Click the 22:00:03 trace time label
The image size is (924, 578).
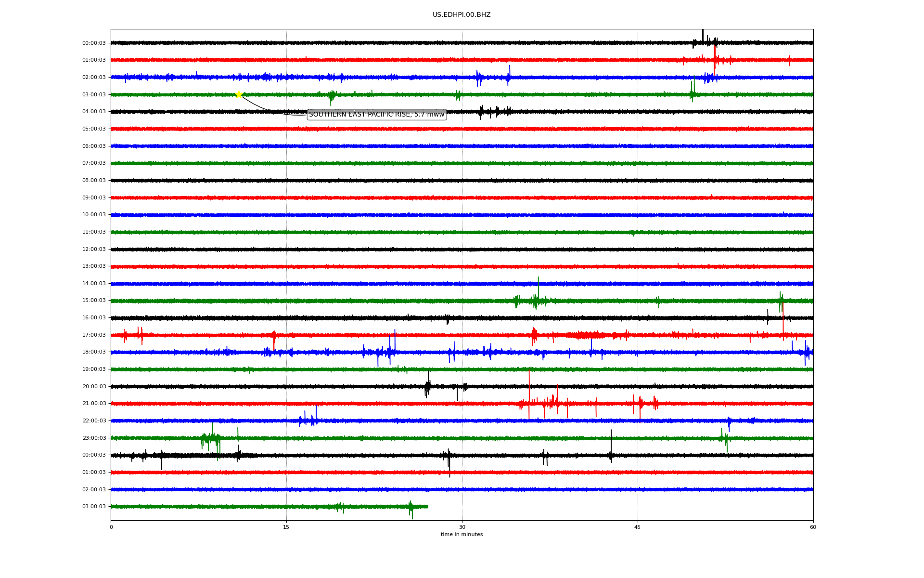[x=94, y=421]
